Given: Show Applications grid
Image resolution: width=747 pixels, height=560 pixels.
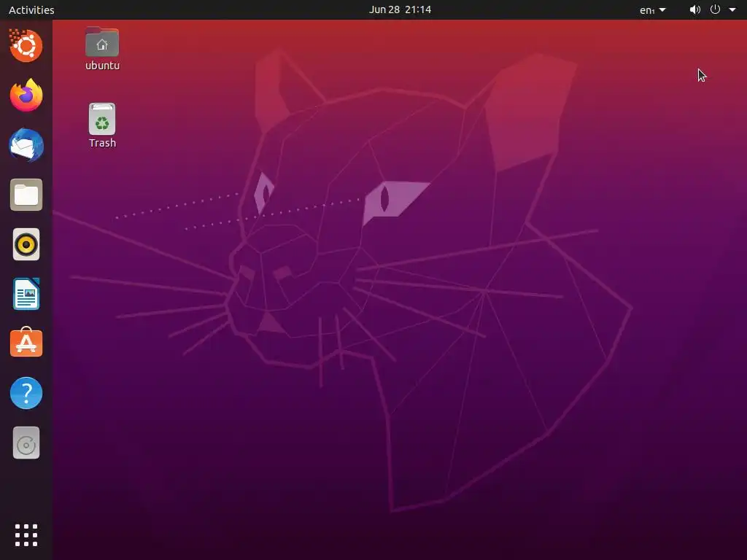Looking at the screenshot, I should tap(26, 535).
